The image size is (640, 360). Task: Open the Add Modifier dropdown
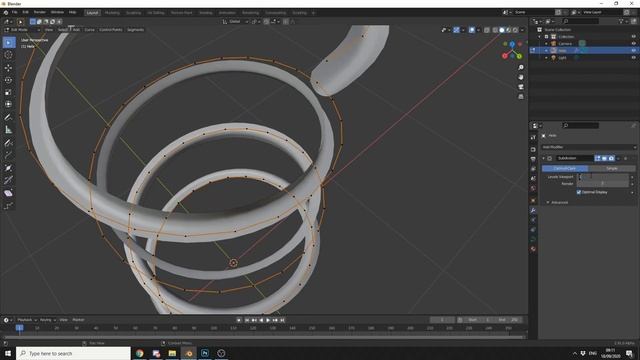coord(588,147)
